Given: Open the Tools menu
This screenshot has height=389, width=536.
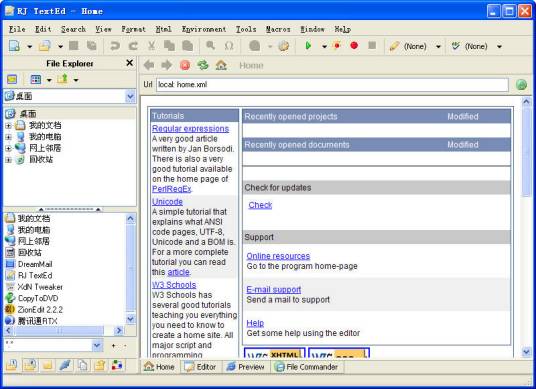Looking at the screenshot, I should [x=246, y=29].
